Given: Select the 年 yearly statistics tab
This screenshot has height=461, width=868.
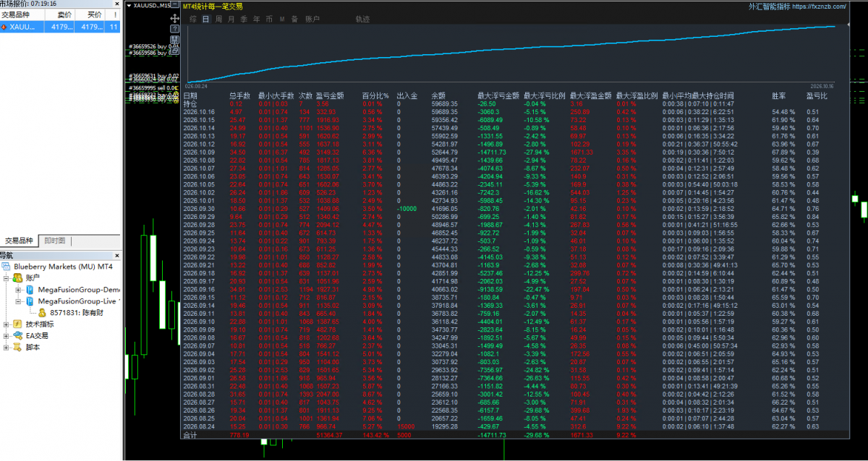Looking at the screenshot, I should tap(256, 19).
